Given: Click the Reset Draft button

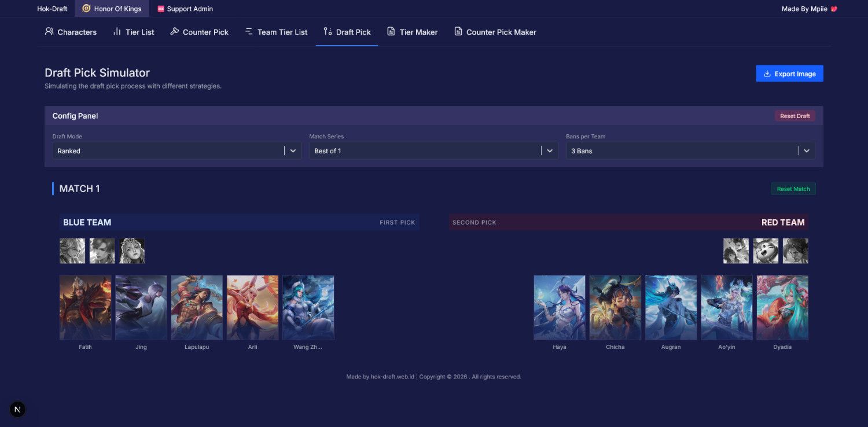Looking at the screenshot, I should tap(795, 116).
